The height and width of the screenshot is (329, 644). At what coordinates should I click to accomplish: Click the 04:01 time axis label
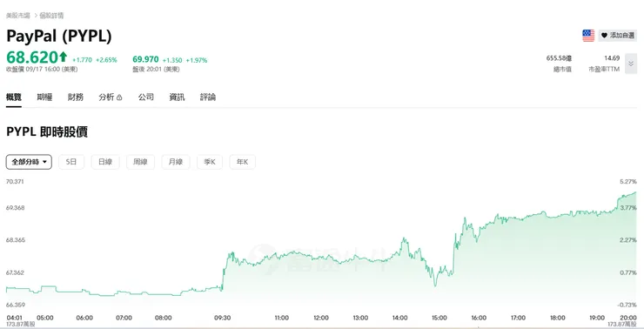(14, 318)
